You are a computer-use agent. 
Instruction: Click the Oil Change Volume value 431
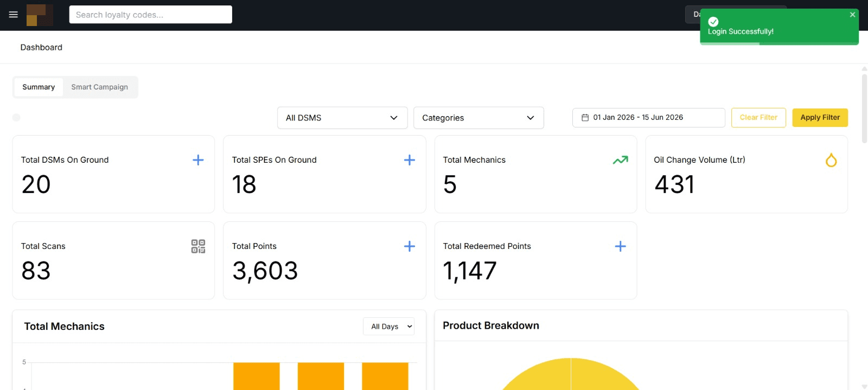tap(674, 184)
